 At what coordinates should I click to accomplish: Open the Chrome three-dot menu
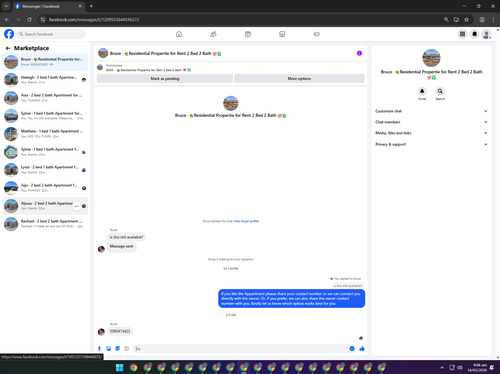493,20
